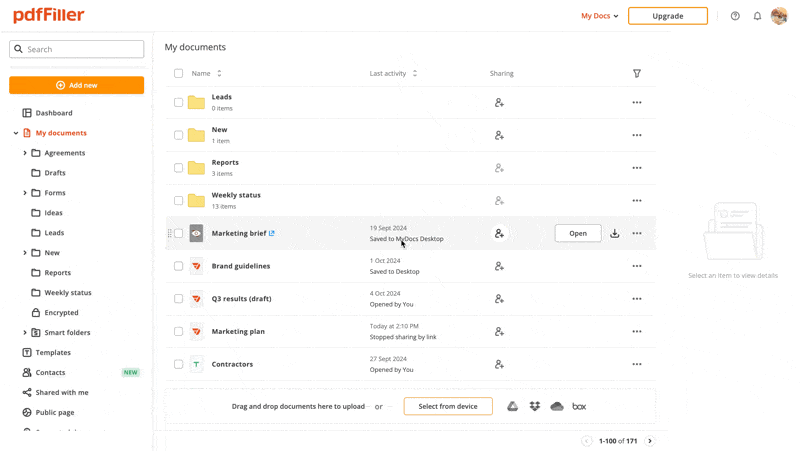Upload from Dropbox icon
The height and width of the screenshot is (451, 800).
[x=535, y=406]
